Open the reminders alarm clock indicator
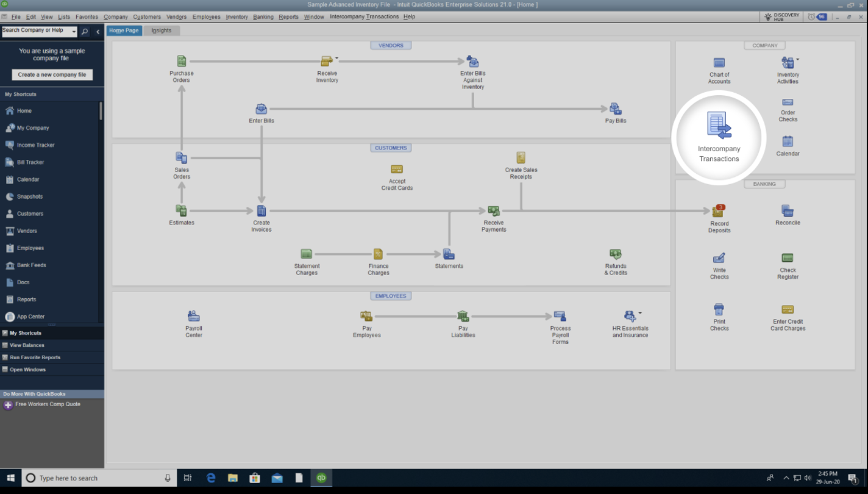The height and width of the screenshot is (494, 868). tap(817, 17)
